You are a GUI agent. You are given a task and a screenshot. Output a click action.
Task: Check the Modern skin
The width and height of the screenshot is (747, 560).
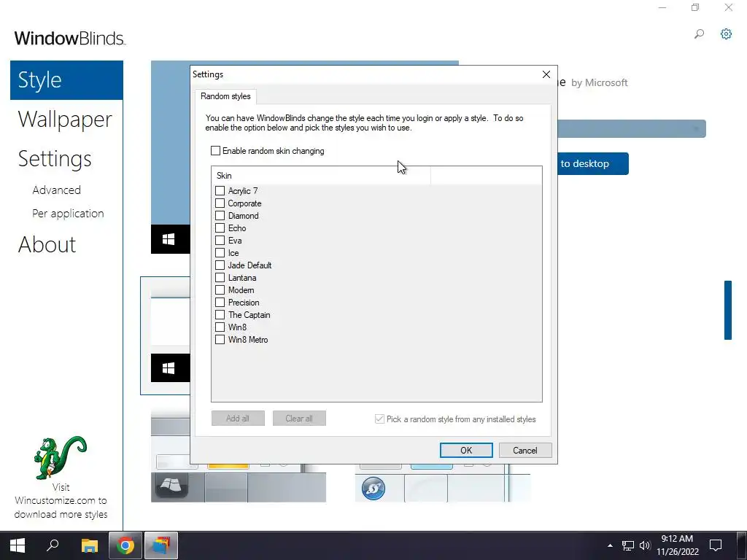[x=220, y=290]
